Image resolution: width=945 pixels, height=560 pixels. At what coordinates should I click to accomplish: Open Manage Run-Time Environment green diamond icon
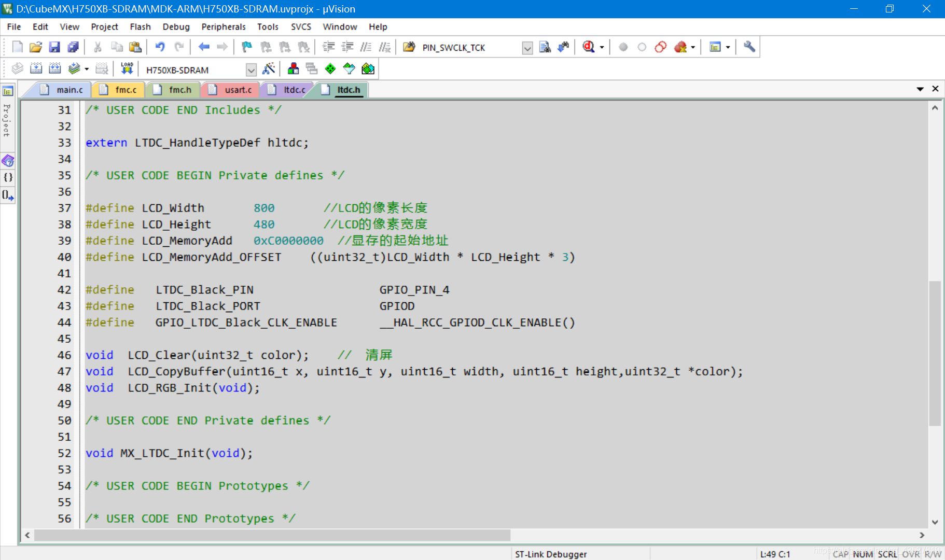(330, 68)
